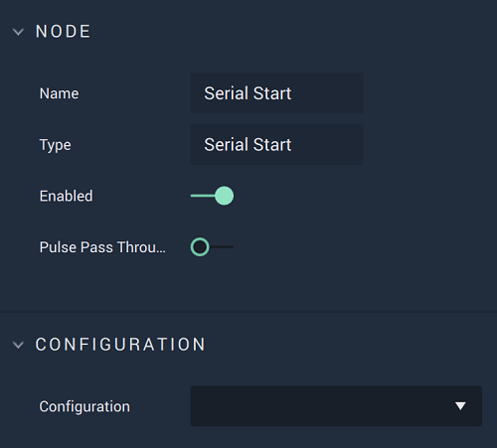This screenshot has width=497, height=448.
Task: Click the truncated Pulse Pass Throu... label
Action: 102,247
